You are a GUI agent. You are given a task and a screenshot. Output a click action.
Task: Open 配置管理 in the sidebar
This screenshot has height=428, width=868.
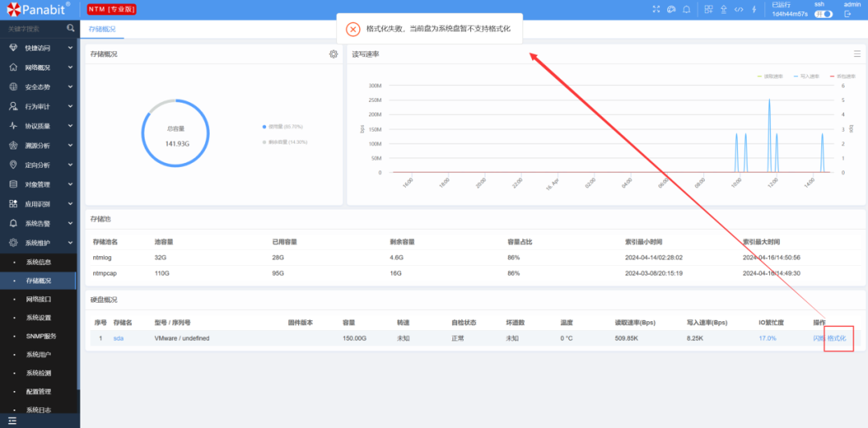point(39,392)
